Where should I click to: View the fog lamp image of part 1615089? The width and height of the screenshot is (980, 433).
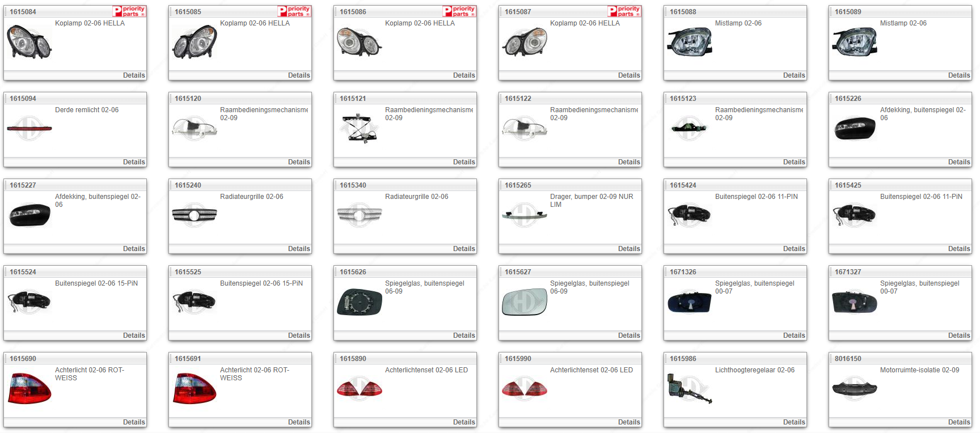(x=855, y=43)
